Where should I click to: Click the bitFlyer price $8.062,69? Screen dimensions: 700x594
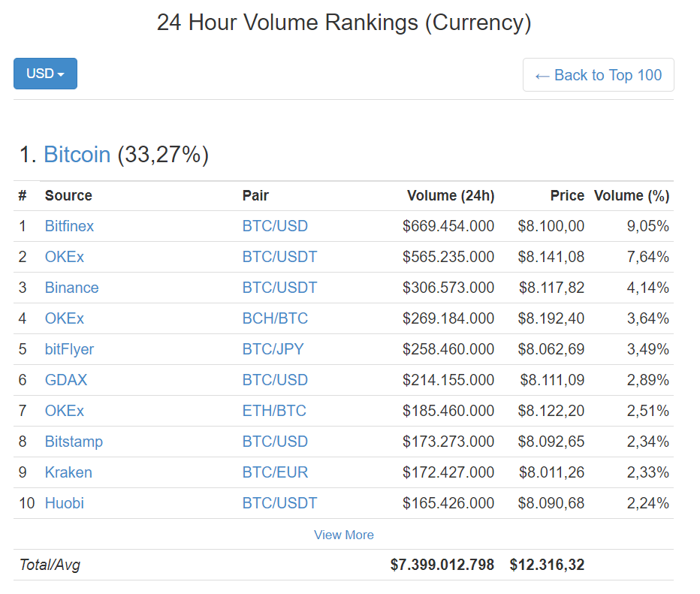551,349
